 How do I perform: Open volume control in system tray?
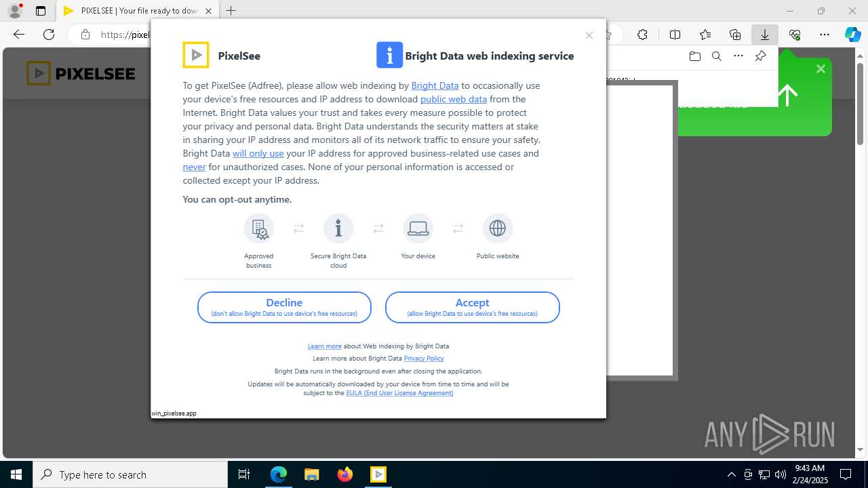point(781,474)
